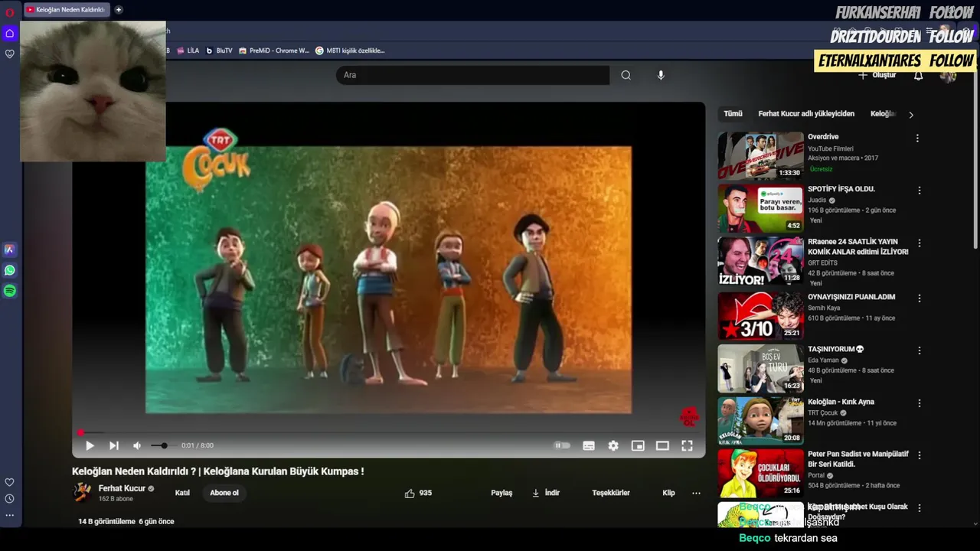Open the three-dot menu beside "Klip"
Screen dimensions: 980x551
coord(696,493)
